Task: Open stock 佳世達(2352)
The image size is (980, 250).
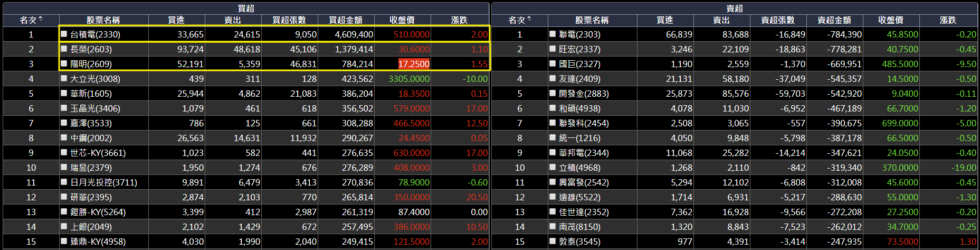Action: (584, 212)
